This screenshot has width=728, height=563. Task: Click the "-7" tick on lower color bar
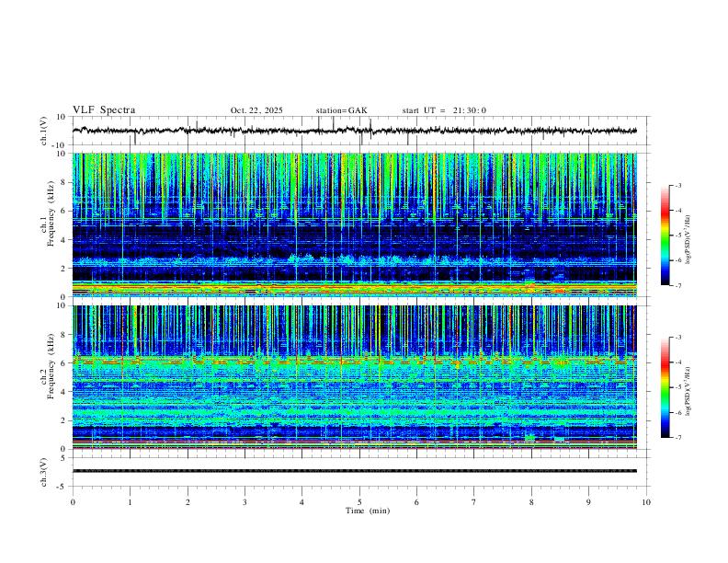click(678, 438)
